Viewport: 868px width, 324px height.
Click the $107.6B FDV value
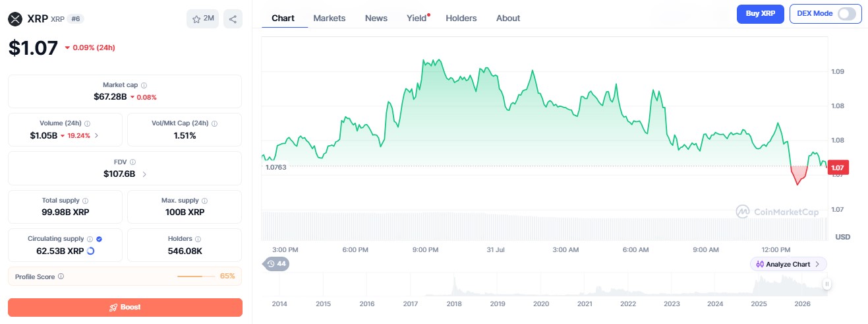tap(119, 174)
